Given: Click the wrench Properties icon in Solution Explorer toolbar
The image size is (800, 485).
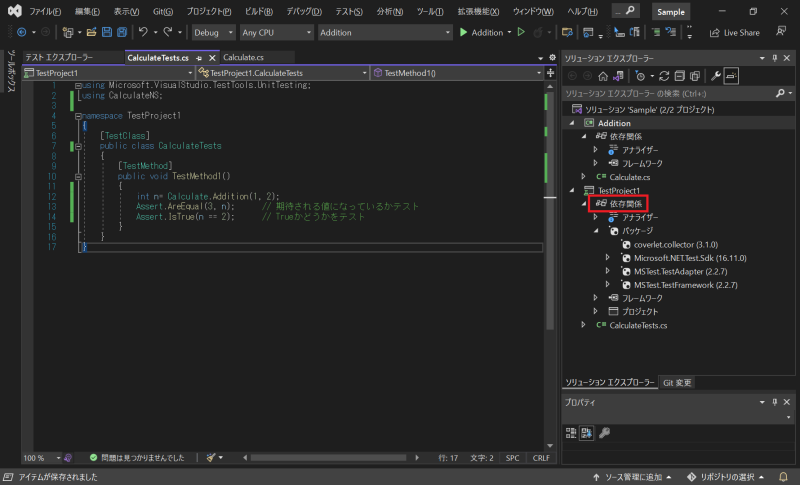Looking at the screenshot, I should click(716, 76).
